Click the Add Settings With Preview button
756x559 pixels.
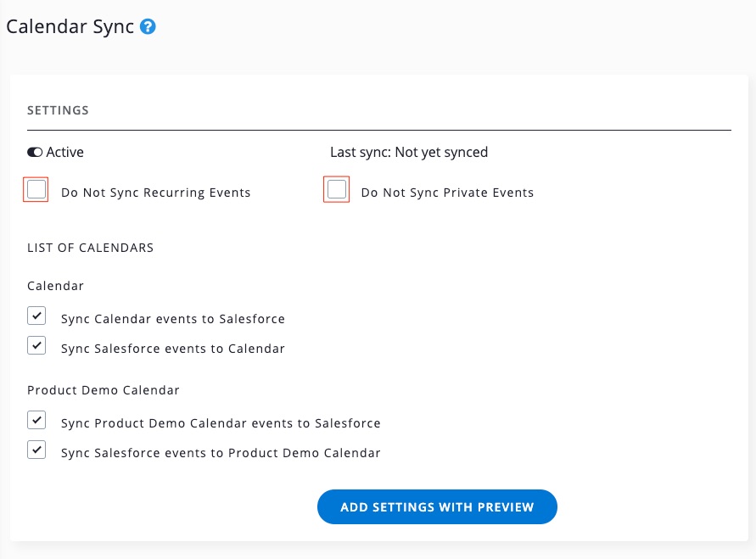pos(437,507)
